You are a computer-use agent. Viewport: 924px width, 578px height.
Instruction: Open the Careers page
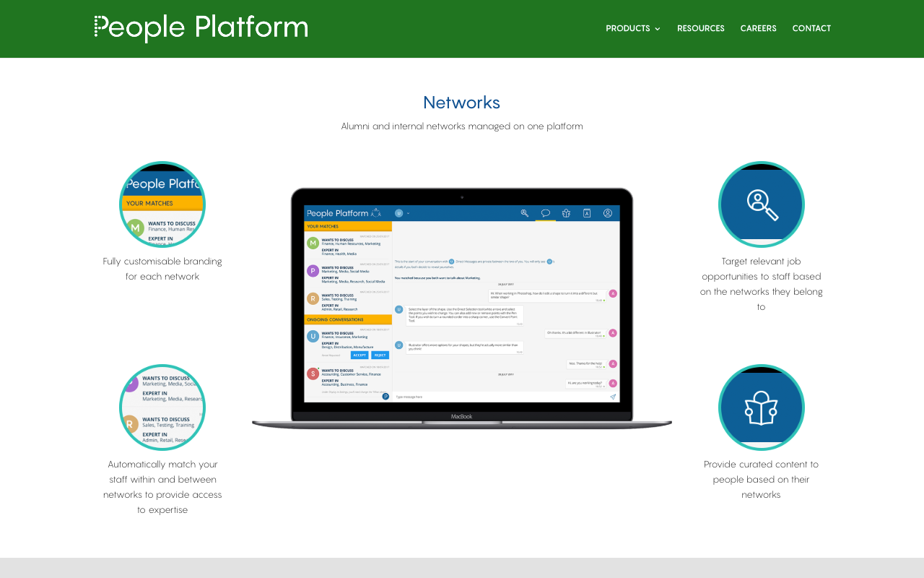click(x=759, y=29)
